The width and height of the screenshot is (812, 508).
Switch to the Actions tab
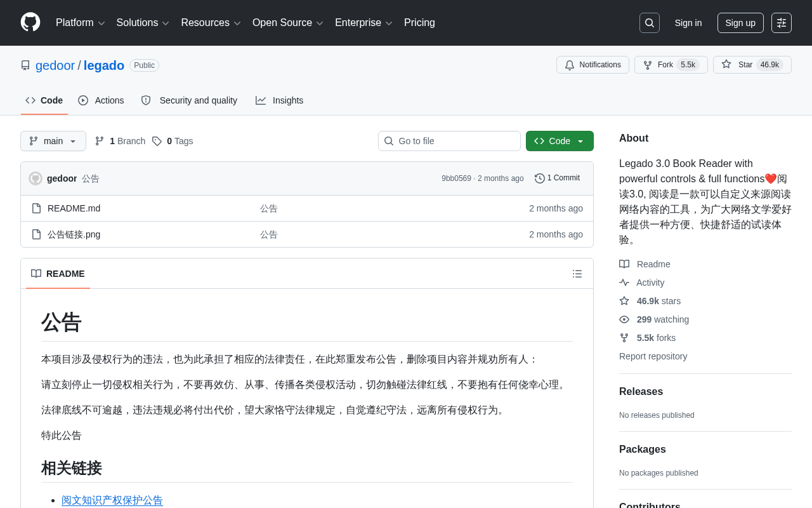(x=101, y=100)
